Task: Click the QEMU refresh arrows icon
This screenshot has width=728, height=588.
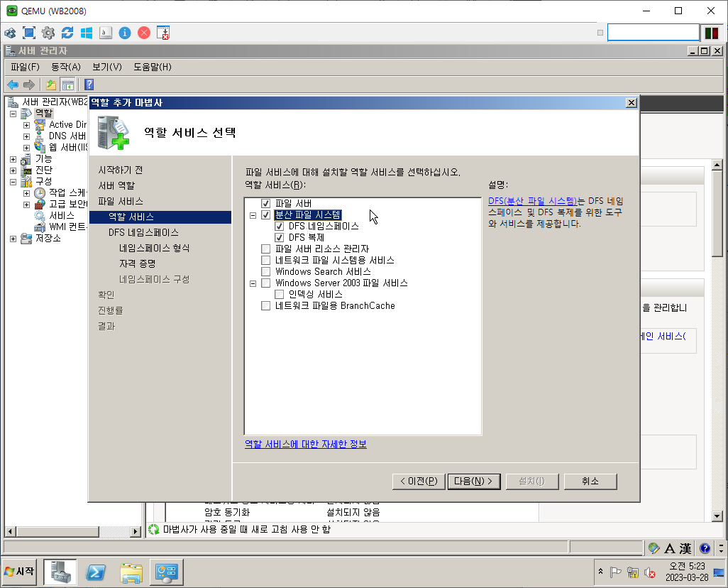Action: click(x=67, y=33)
